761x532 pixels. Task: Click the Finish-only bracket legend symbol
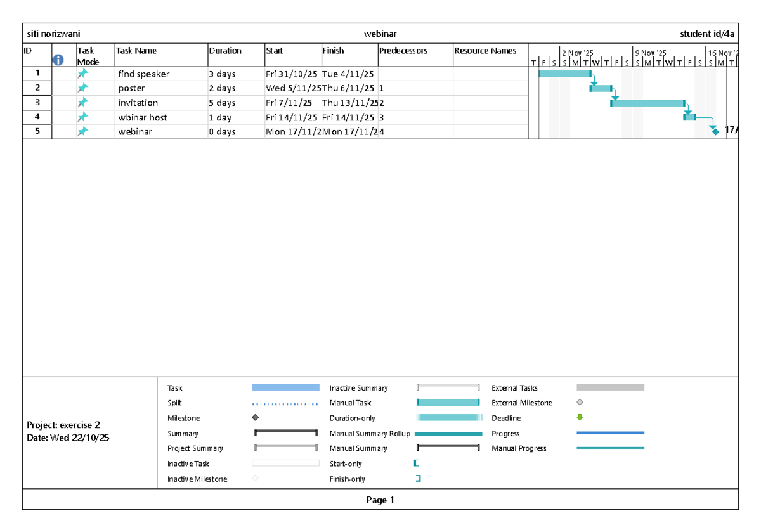[418, 479]
